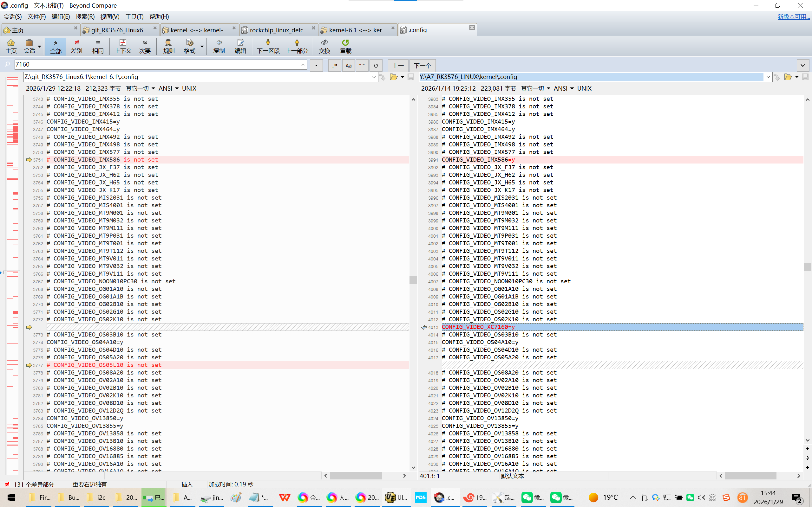Click the left pane horizontal scrollbar
812x507 pixels.
coord(355,476)
